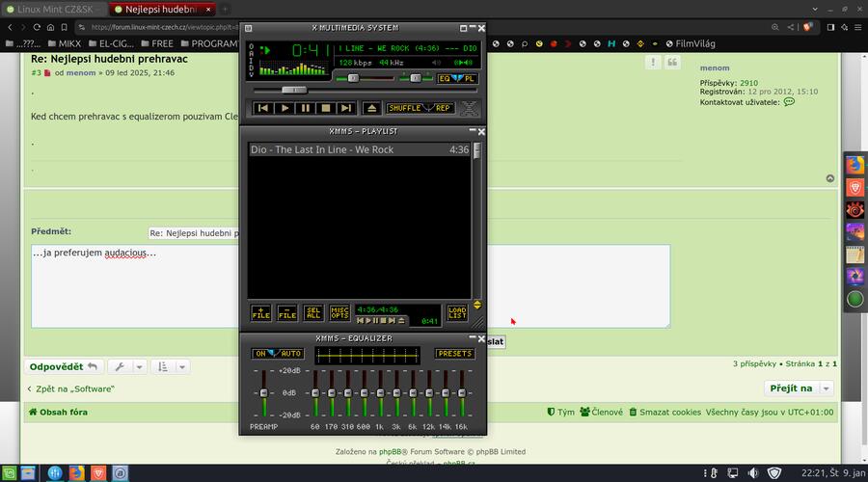
Task: Open the MISC OPTS playlist menu
Action: click(339, 312)
